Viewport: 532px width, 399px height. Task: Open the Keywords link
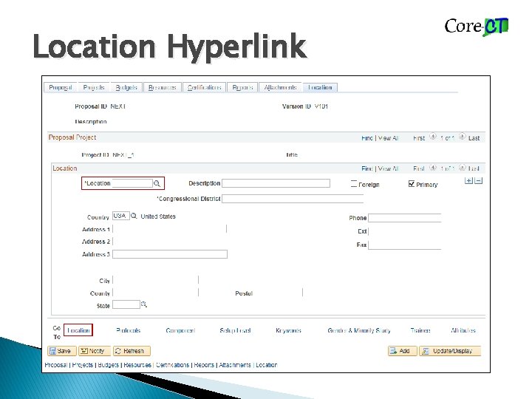(288, 330)
